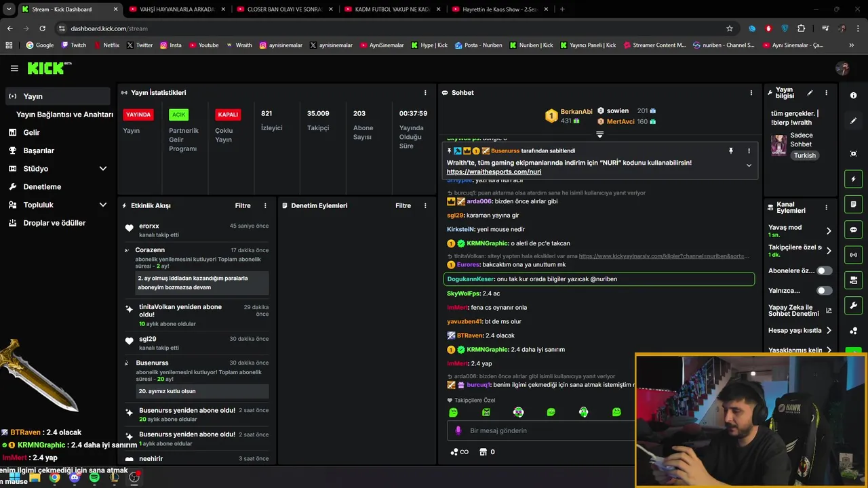This screenshot has height=488, width=868.
Task: Click the broadcast signal icon in right toolbar
Action: (853, 255)
